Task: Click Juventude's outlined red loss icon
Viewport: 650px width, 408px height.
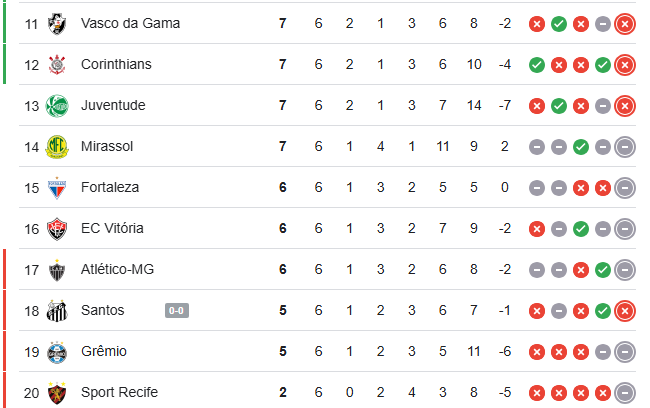Action: tap(625, 106)
